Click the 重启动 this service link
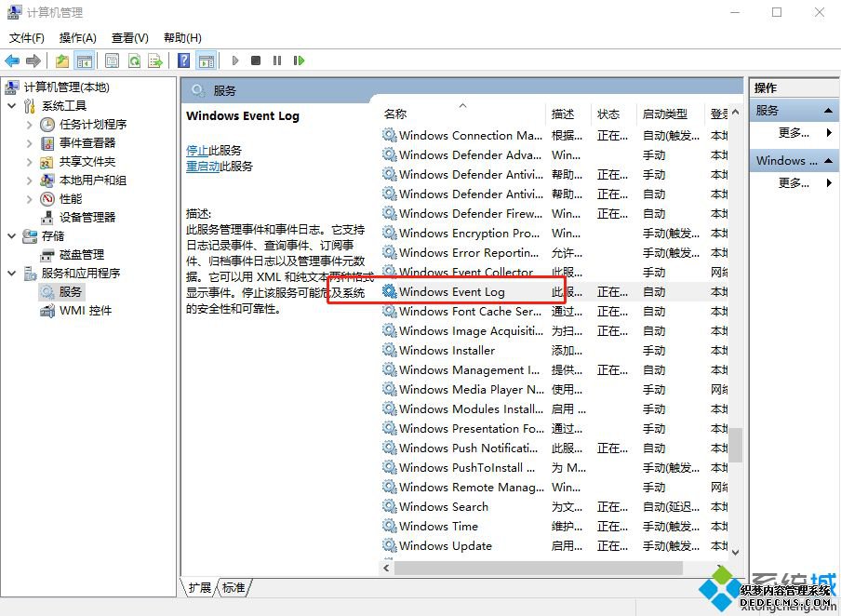Image resolution: width=841 pixels, height=616 pixels. tap(203, 167)
